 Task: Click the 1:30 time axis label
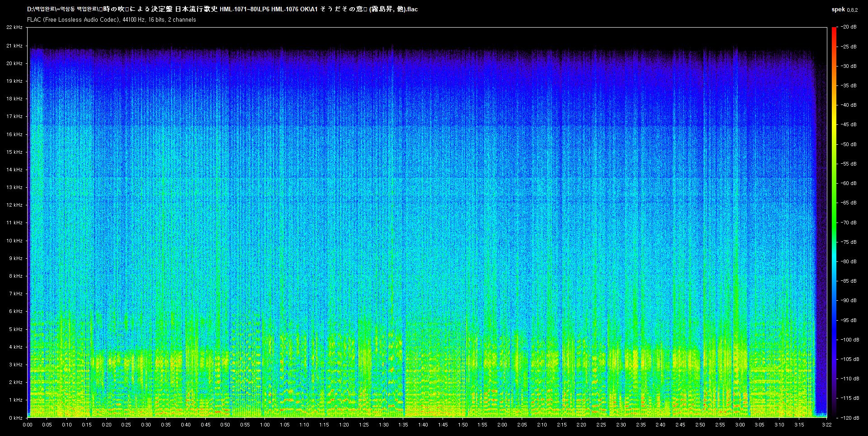[x=383, y=425]
